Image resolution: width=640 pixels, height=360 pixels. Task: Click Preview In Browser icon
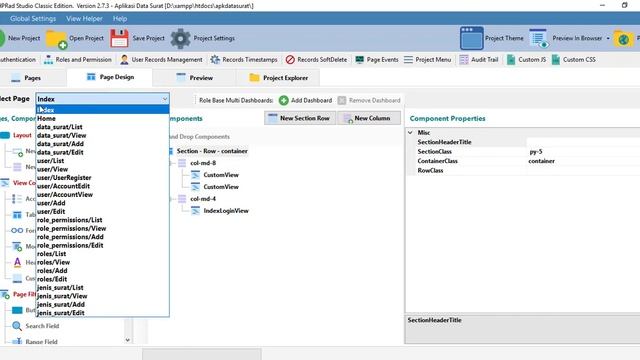coord(538,38)
